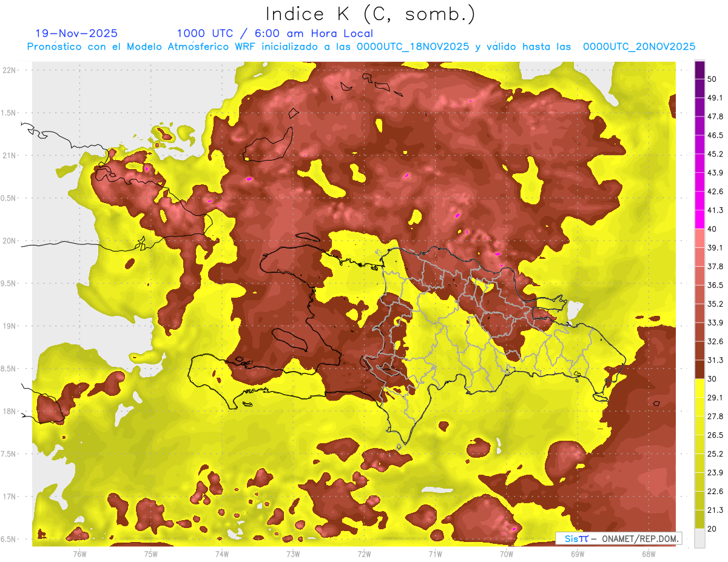Click the "37.8" color scale label
Image resolution: width=728 pixels, height=562 pixels.
[715, 266]
